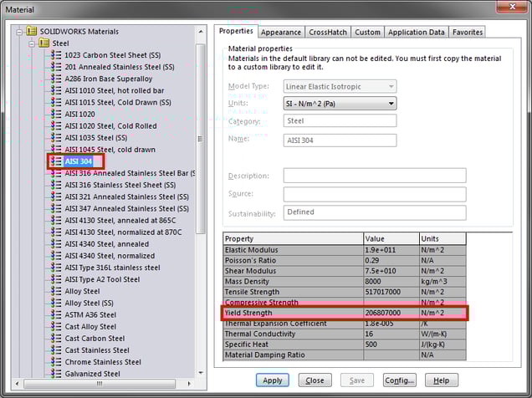Click the SOLIDWORKS Materials library folder icon
Viewport: 532px width, 398px height.
[32, 31]
